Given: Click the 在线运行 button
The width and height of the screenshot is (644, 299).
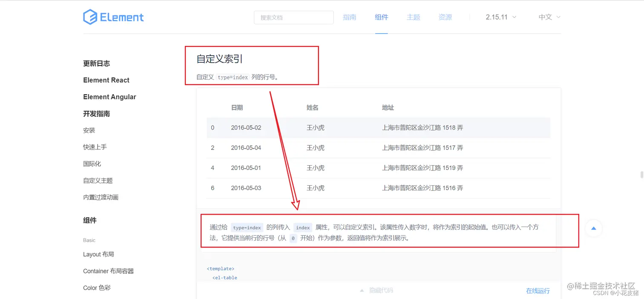Looking at the screenshot, I should click(538, 291).
